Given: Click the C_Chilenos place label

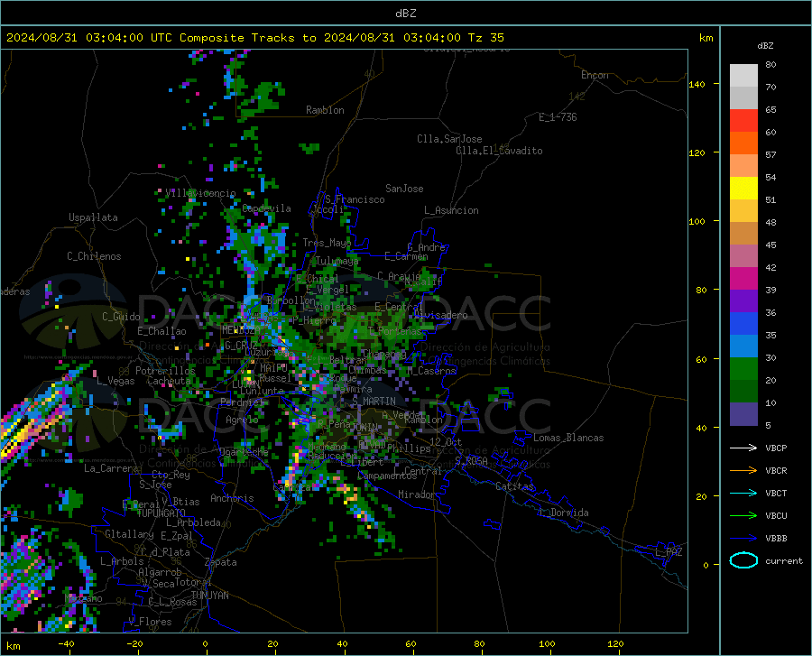Looking at the screenshot, I should click(x=94, y=256).
